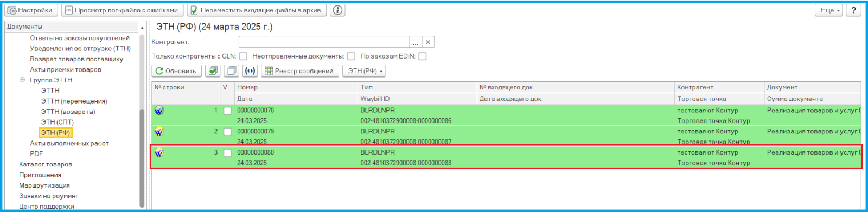
Task: Click into the Контрагент input field
Action: point(324,42)
